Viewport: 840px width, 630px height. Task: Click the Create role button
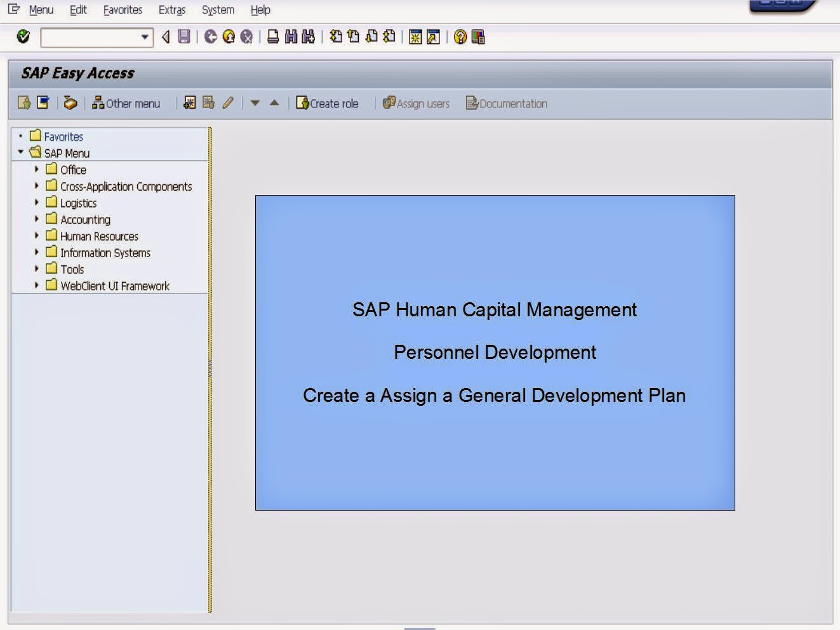click(x=328, y=103)
